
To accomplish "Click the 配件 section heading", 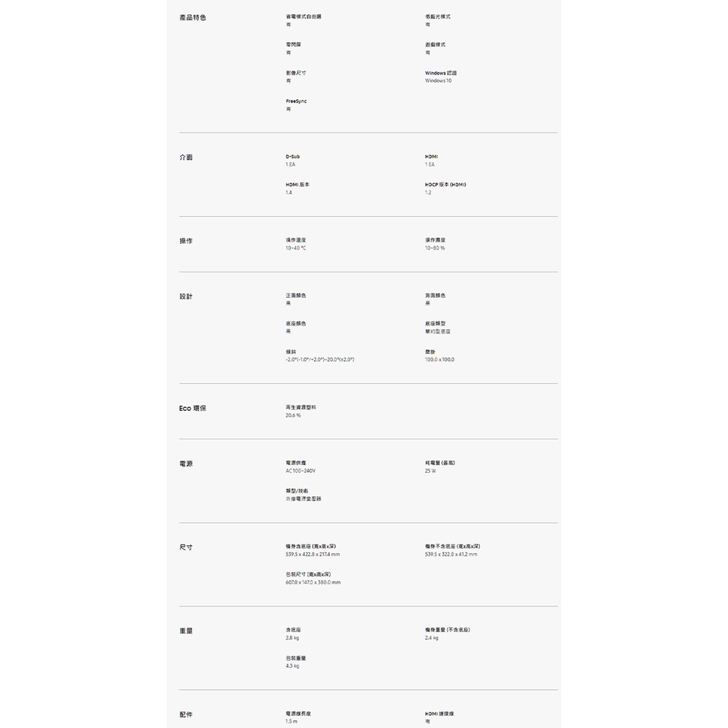I will (x=186, y=714).
